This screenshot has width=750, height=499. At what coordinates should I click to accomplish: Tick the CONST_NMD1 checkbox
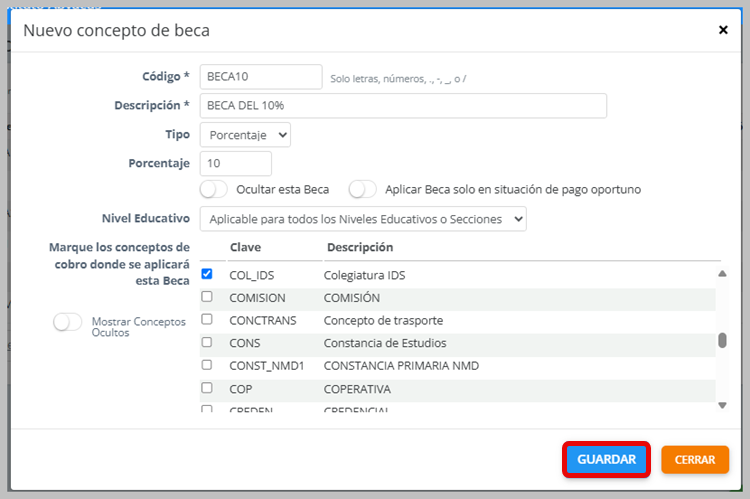click(x=207, y=365)
